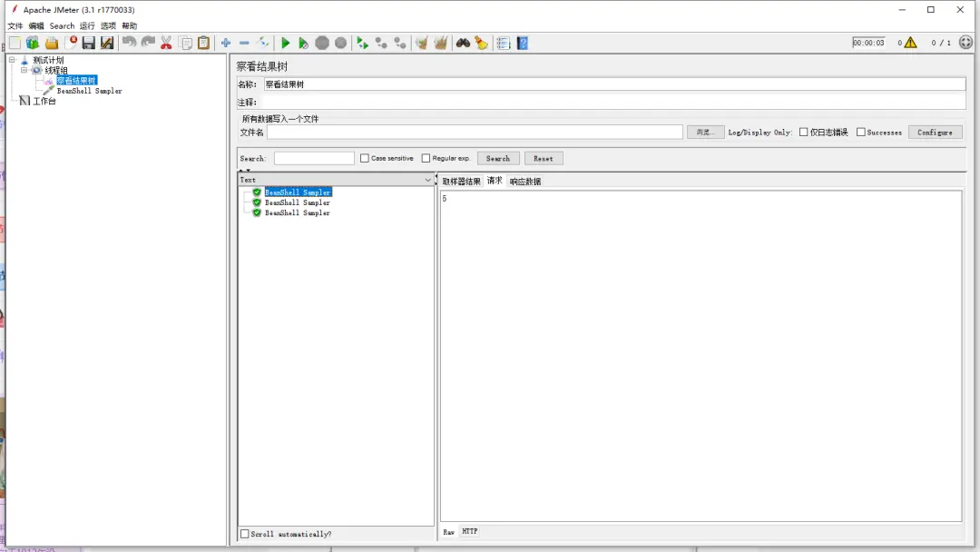This screenshot has height=552, width=980.
Task: Click Start no pauses icon
Action: (303, 43)
